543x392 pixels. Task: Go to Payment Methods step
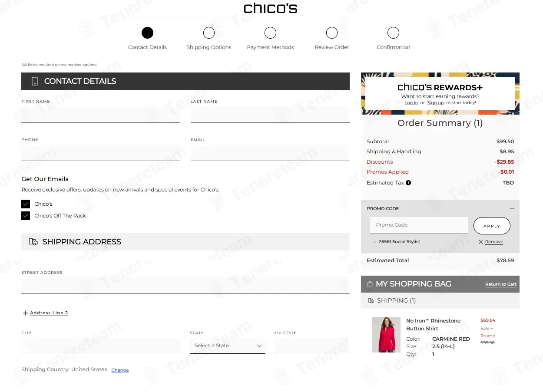click(270, 33)
